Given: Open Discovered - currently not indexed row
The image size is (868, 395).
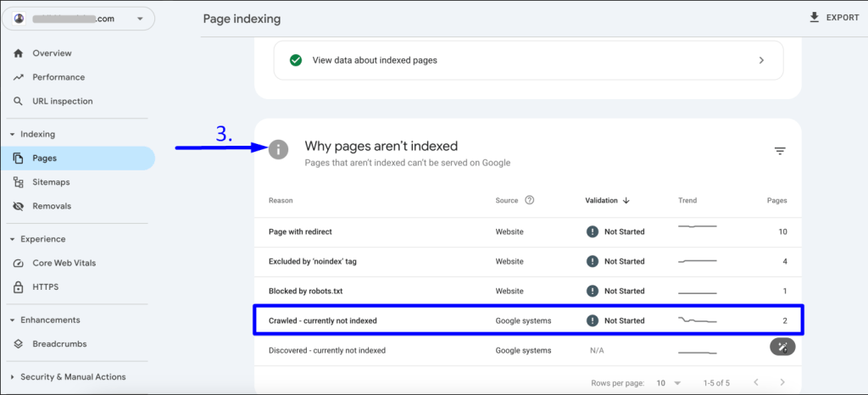Looking at the screenshot, I should (527, 350).
